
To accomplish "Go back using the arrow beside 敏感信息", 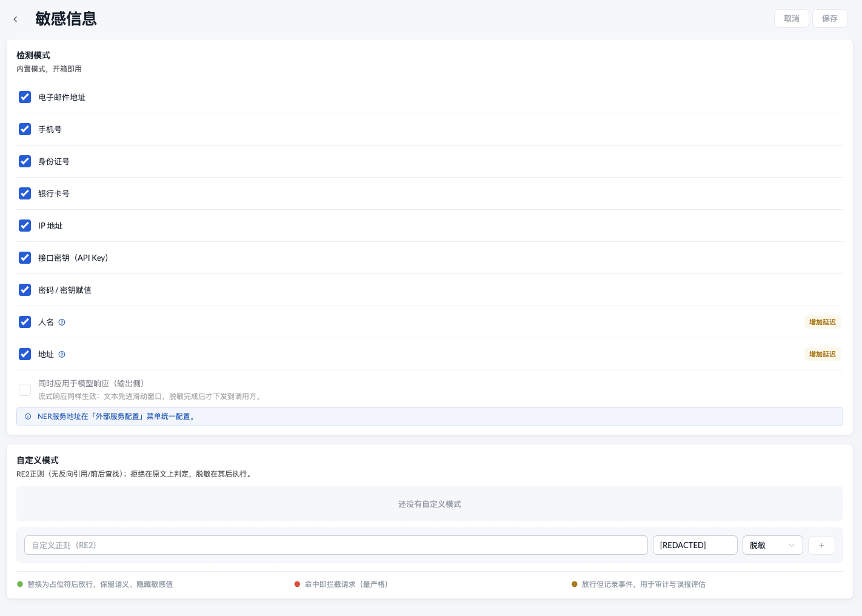I will (15, 19).
